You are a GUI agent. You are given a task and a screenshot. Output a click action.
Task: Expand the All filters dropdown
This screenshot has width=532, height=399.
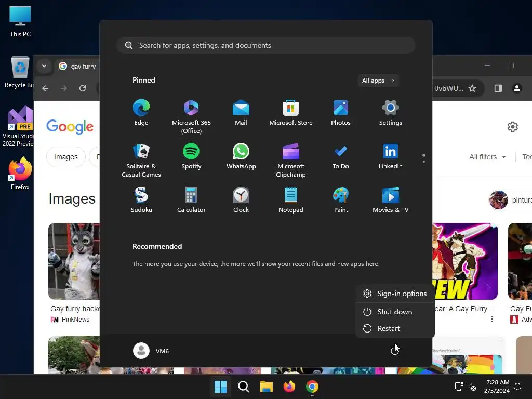click(x=487, y=157)
